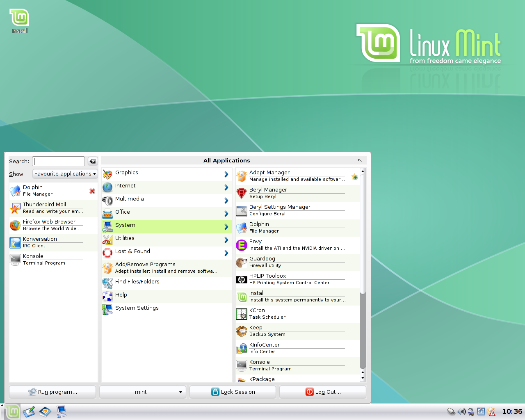
Task: Click the Keep backup system icon
Action: (242, 331)
